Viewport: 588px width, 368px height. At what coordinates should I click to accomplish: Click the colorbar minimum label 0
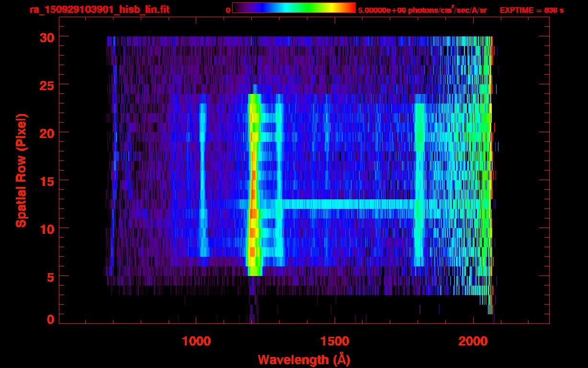[x=228, y=10]
